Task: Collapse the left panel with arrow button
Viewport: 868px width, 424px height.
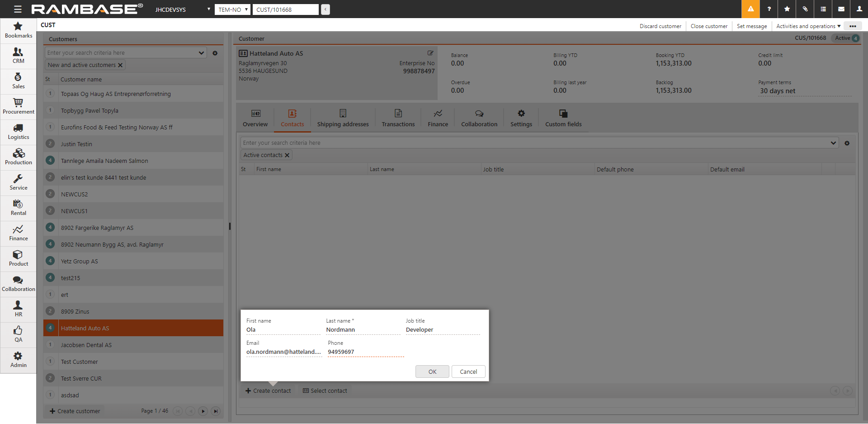Action: coord(325,10)
